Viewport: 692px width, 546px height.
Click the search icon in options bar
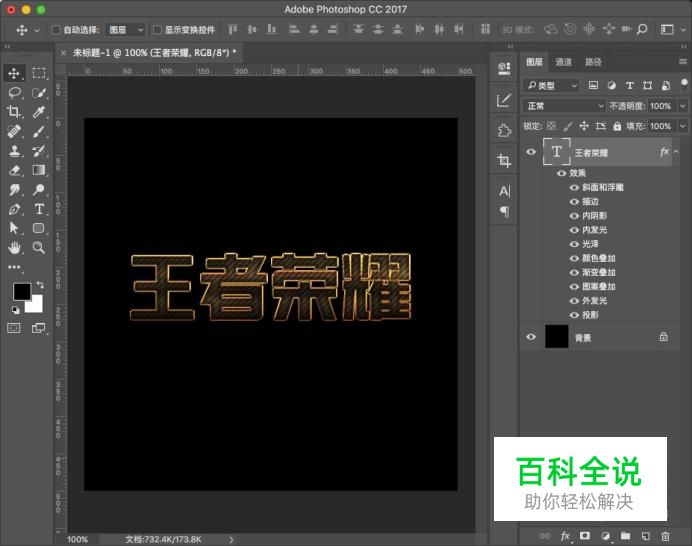642,29
